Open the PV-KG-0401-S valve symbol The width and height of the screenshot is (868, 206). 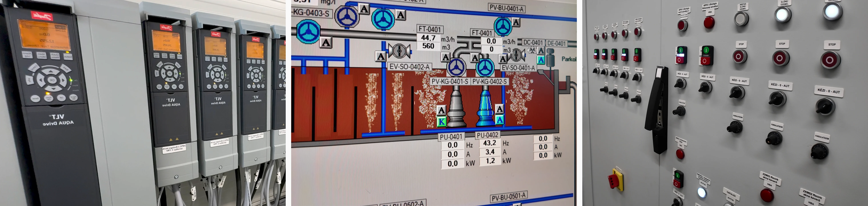[x=457, y=67]
